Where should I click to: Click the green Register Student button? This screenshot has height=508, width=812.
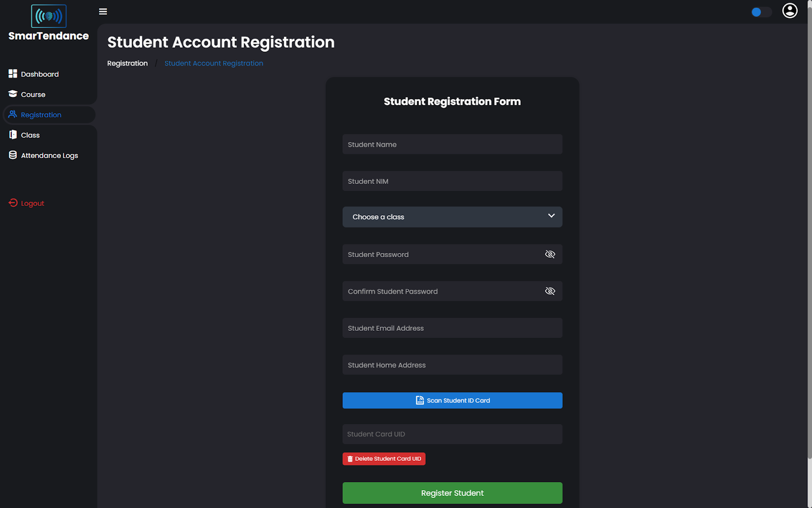452,493
